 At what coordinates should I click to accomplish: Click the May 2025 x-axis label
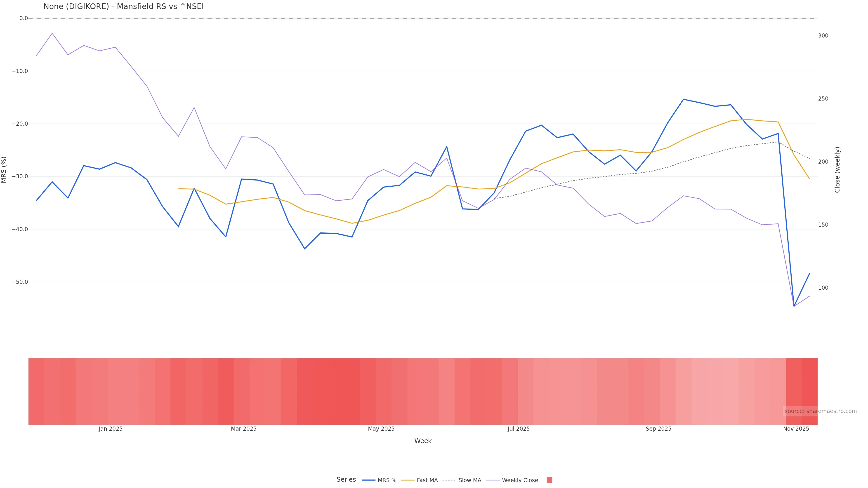pyautogui.click(x=381, y=429)
